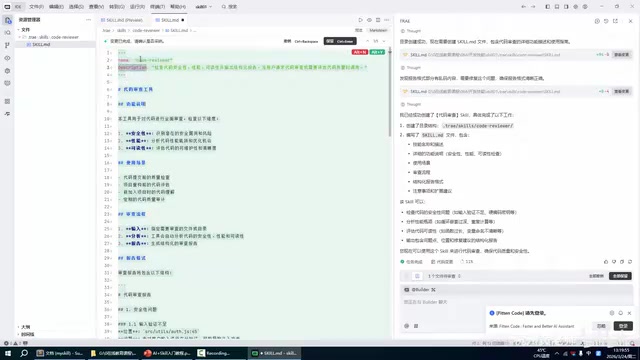The width and height of the screenshot is (640, 360).
Task: Open the explorer panel ellipsis menu
Action: (x=89, y=20)
